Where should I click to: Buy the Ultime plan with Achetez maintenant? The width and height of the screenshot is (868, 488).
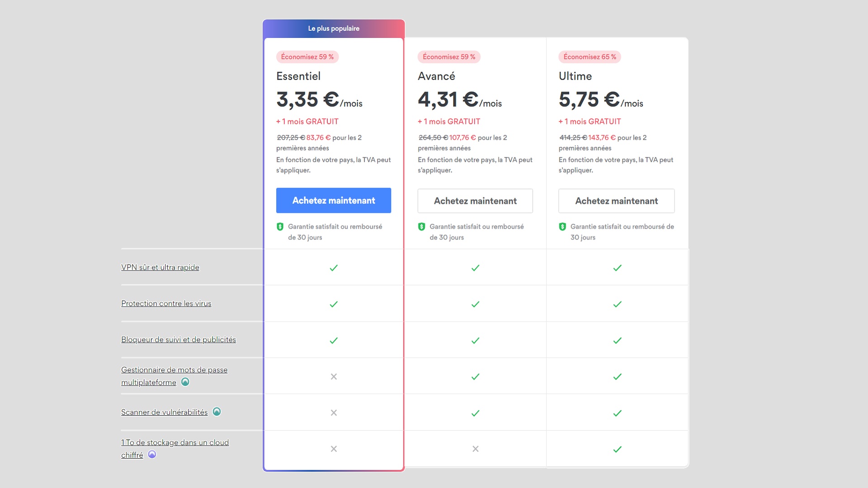tap(617, 201)
